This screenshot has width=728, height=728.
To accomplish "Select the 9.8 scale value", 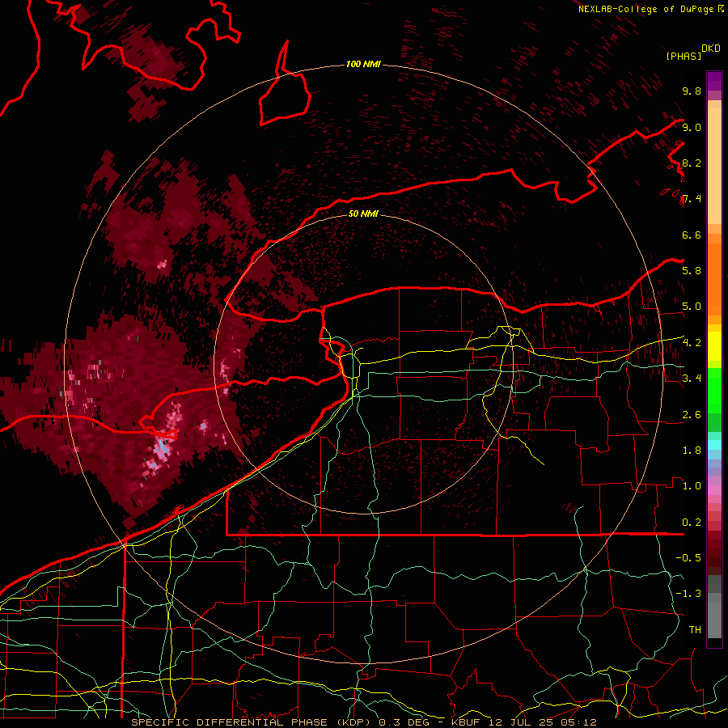I will (692, 91).
